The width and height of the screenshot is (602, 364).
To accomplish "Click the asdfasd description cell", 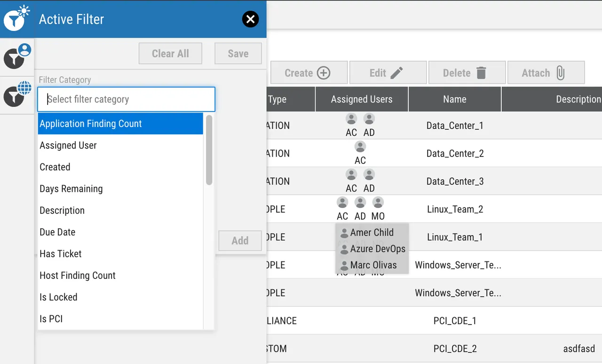I will coord(579,348).
